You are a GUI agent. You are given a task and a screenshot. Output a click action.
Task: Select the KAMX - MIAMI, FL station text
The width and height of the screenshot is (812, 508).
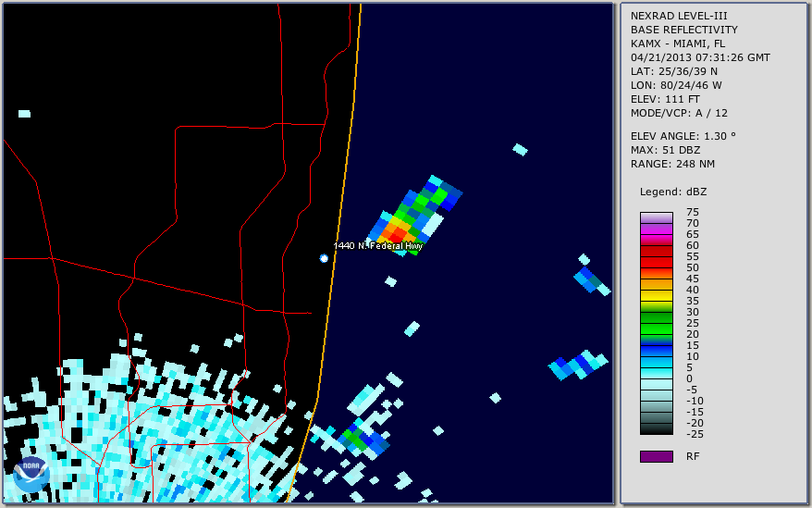click(678, 43)
